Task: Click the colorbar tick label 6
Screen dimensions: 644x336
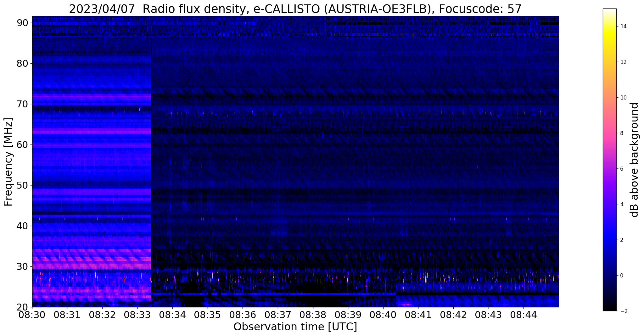Action: click(x=621, y=169)
